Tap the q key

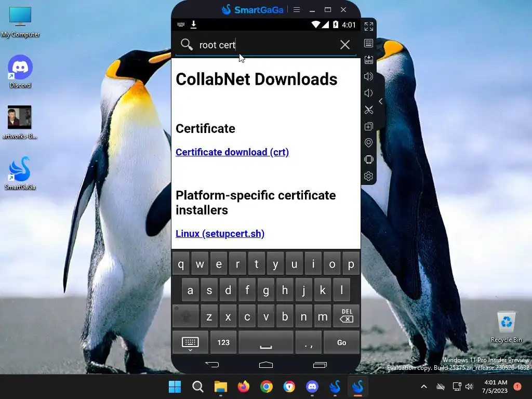181,263
